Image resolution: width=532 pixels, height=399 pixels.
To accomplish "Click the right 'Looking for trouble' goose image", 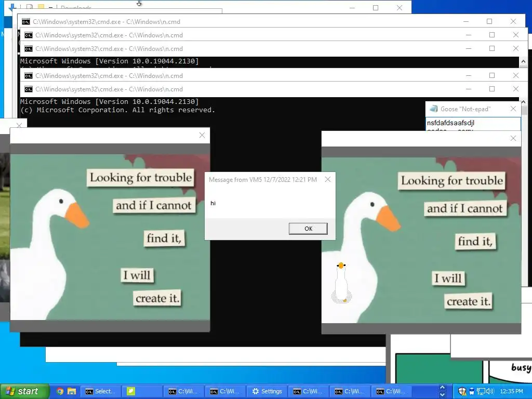I will pos(421,240).
